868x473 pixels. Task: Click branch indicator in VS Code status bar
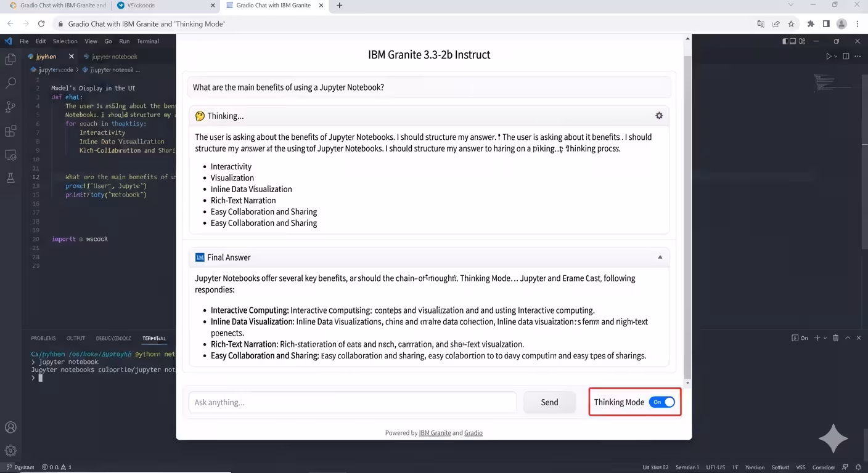point(20,467)
